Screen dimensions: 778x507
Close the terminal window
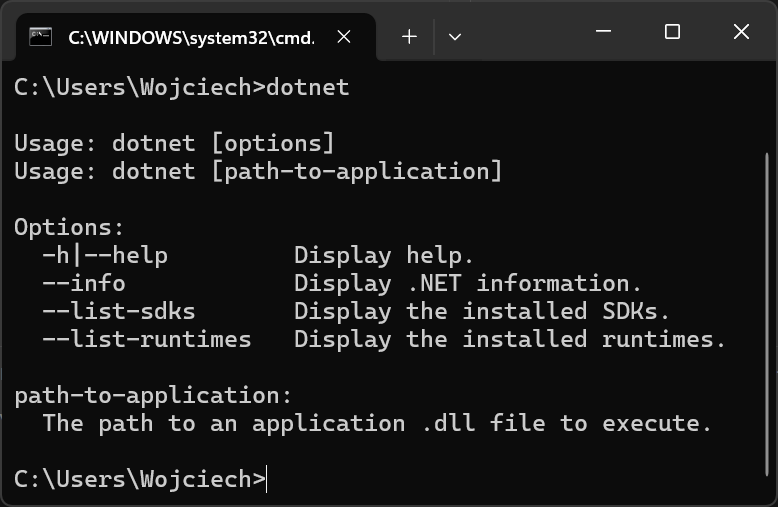pyautogui.click(x=741, y=33)
